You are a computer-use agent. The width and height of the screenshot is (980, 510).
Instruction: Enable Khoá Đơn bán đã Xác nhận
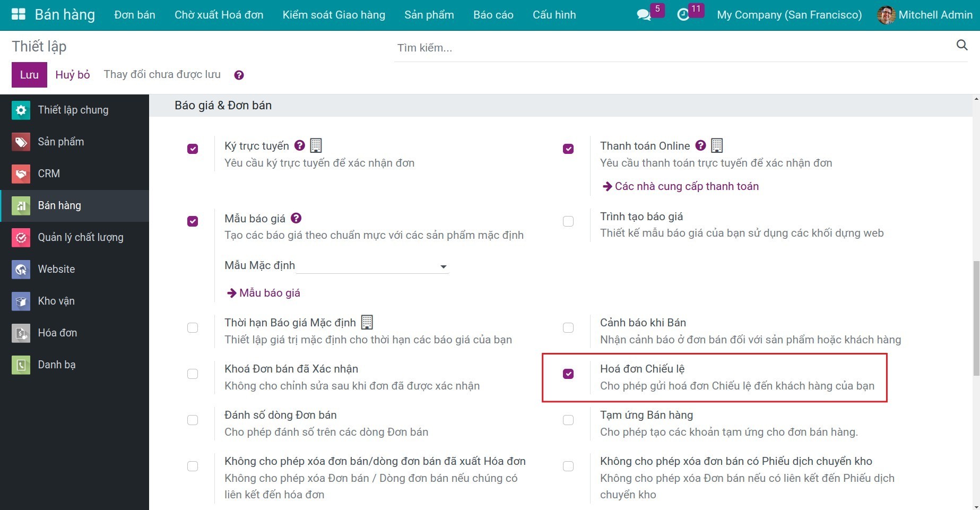click(x=193, y=374)
